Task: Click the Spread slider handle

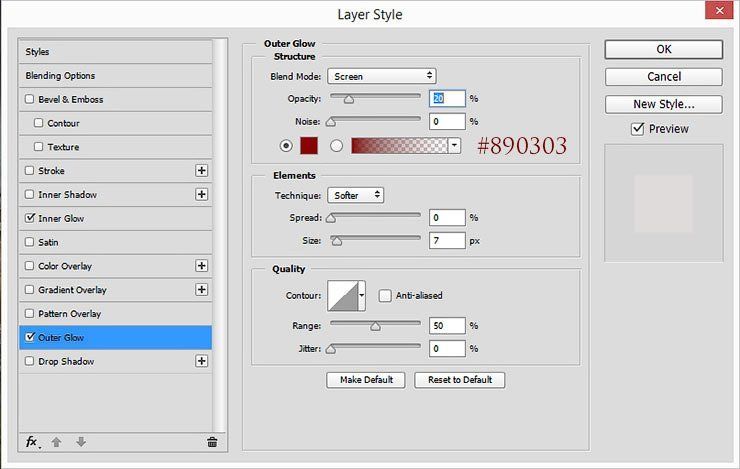Action: point(331,218)
